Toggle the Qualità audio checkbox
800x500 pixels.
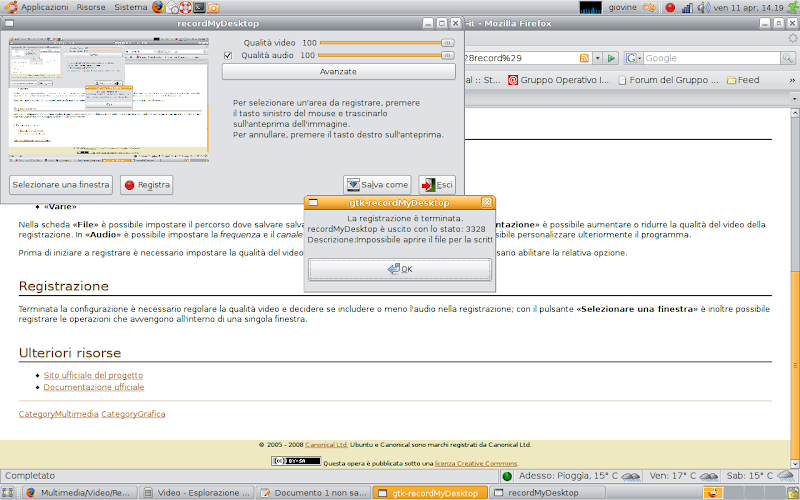[x=228, y=55]
